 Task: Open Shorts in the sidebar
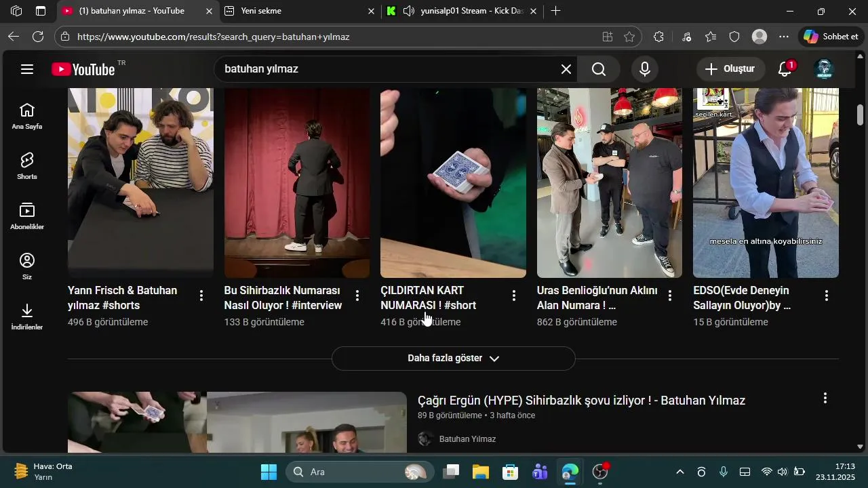tap(27, 167)
